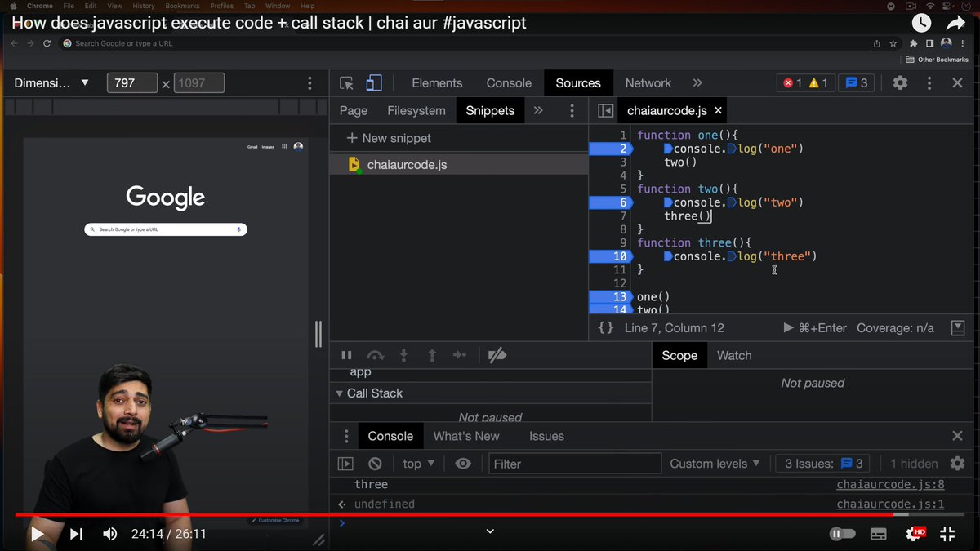Image resolution: width=980 pixels, height=551 pixels.
Task: Hide the navigator sidebar toggle icon
Action: click(605, 111)
